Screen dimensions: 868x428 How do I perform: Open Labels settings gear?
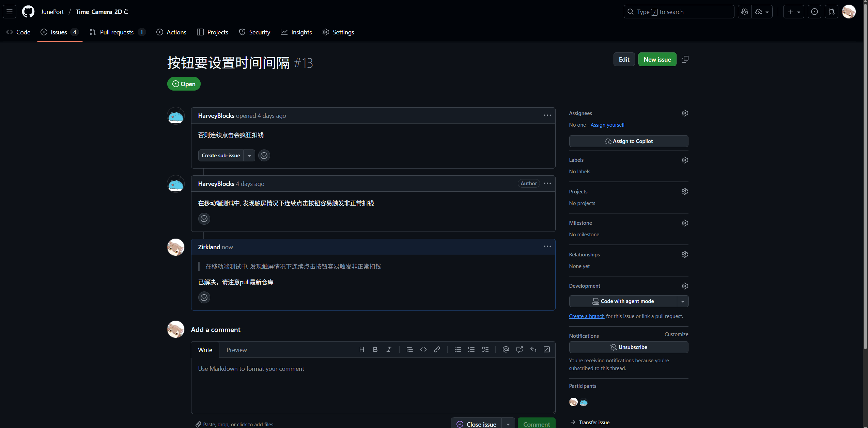[684, 160]
